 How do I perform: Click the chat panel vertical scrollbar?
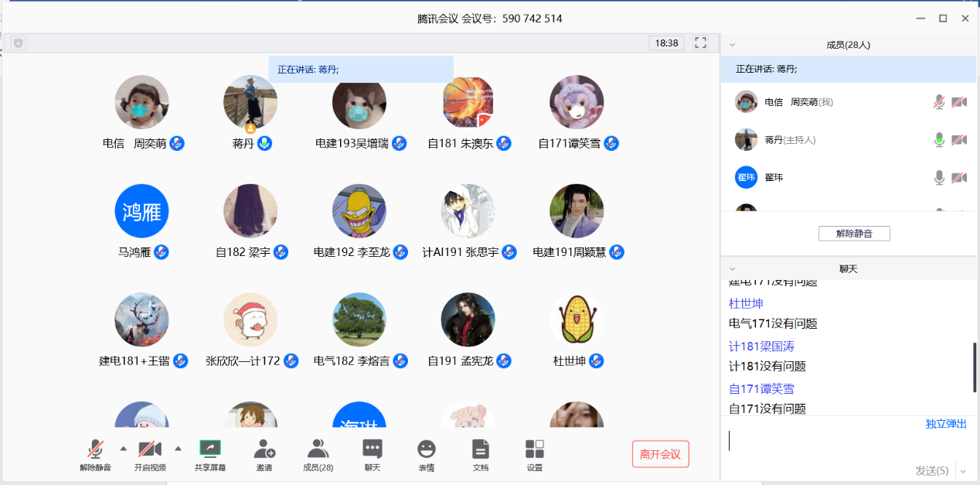pyautogui.click(x=975, y=367)
